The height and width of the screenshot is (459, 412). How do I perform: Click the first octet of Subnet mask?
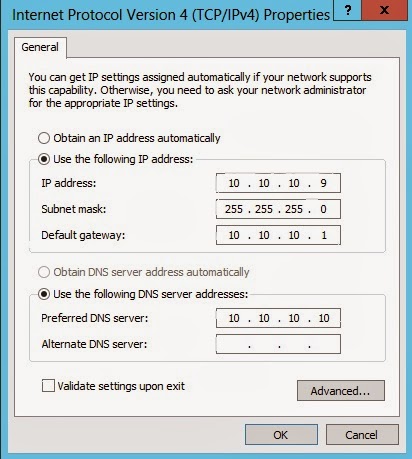point(234,209)
